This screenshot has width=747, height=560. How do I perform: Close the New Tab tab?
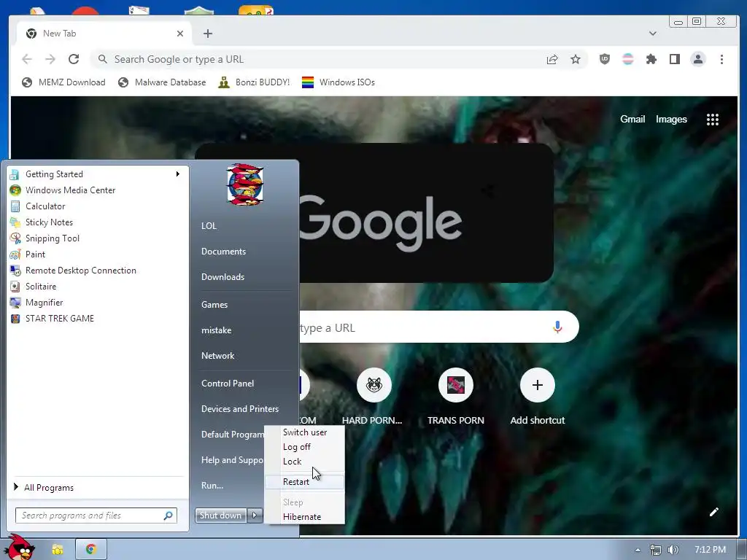179,34
